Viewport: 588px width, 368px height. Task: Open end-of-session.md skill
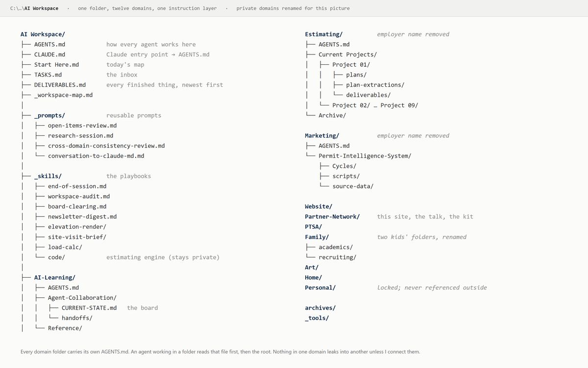tap(77, 186)
